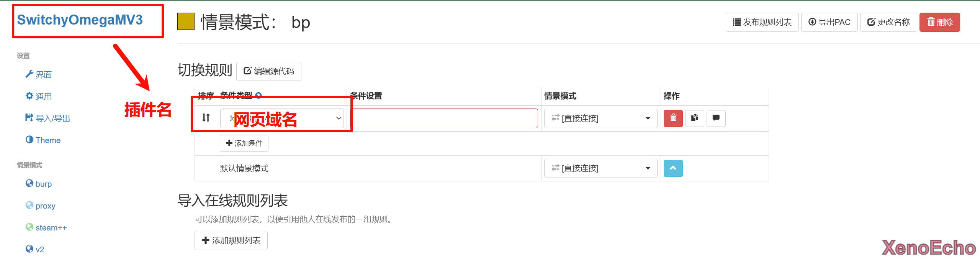Open the v2 profile
Image resolution: width=980 pixels, height=260 pixels.
[x=39, y=250]
